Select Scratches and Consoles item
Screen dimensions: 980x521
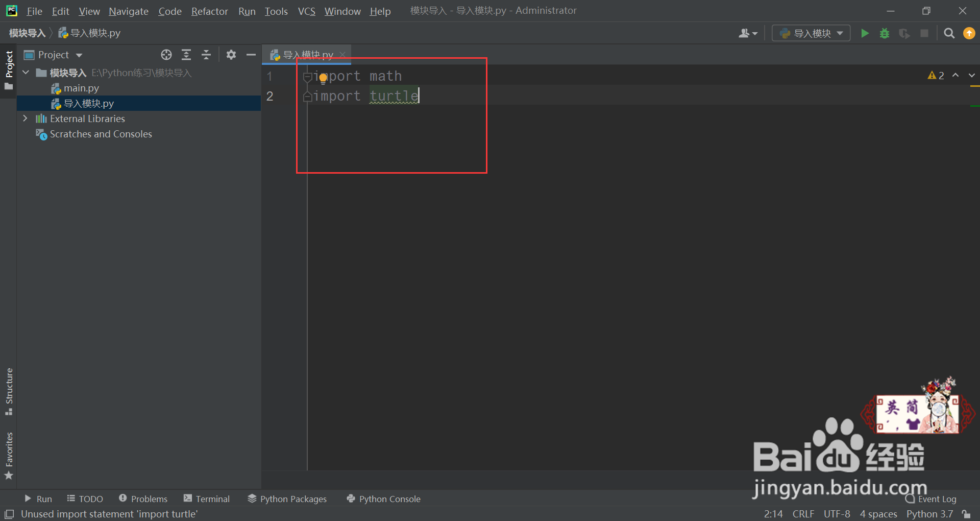click(x=101, y=134)
